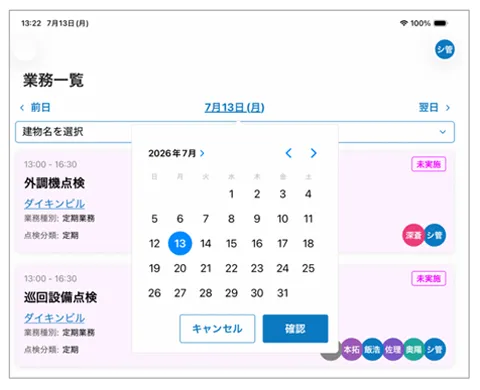
Task: Click the pink 深斎 avatar on 外調機点検 card
Action: coord(414,235)
